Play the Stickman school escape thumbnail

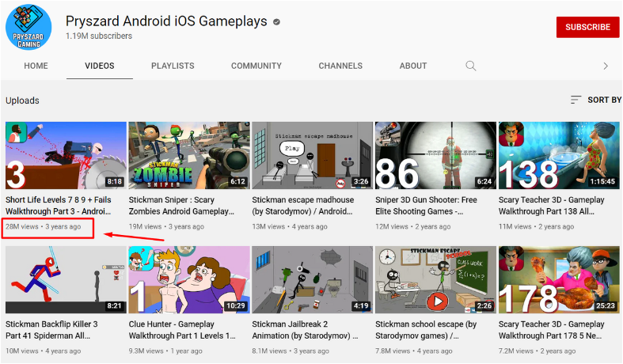[x=436, y=280]
